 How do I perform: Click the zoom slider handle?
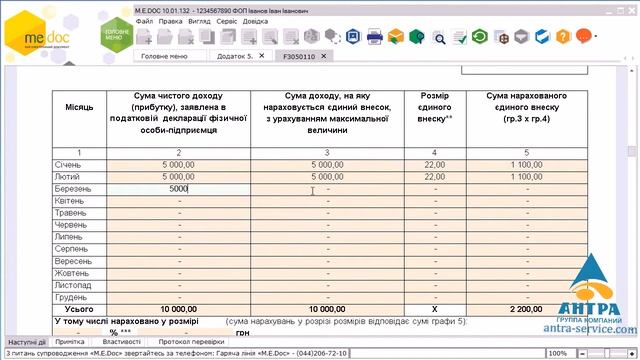click(607, 353)
